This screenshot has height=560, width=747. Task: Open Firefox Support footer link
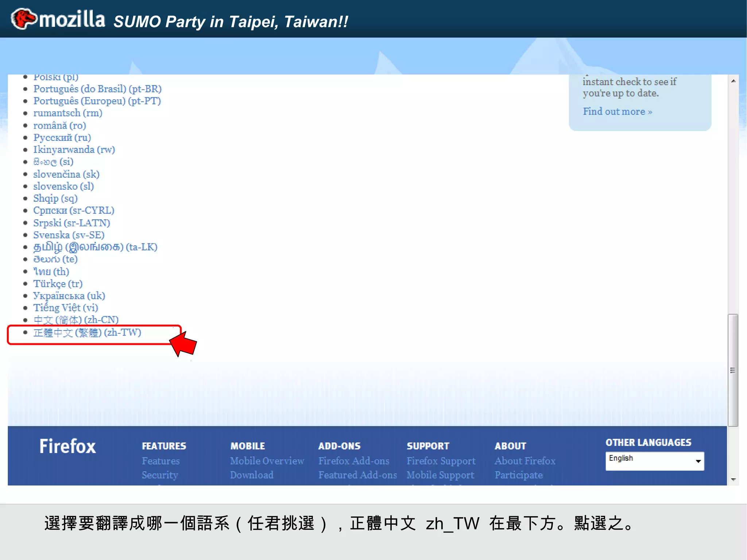441,461
